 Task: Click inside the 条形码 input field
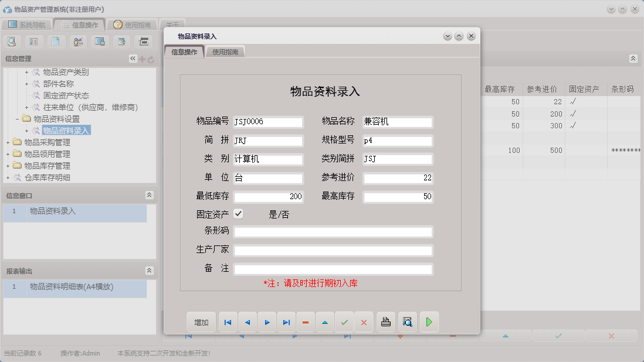tap(332, 233)
